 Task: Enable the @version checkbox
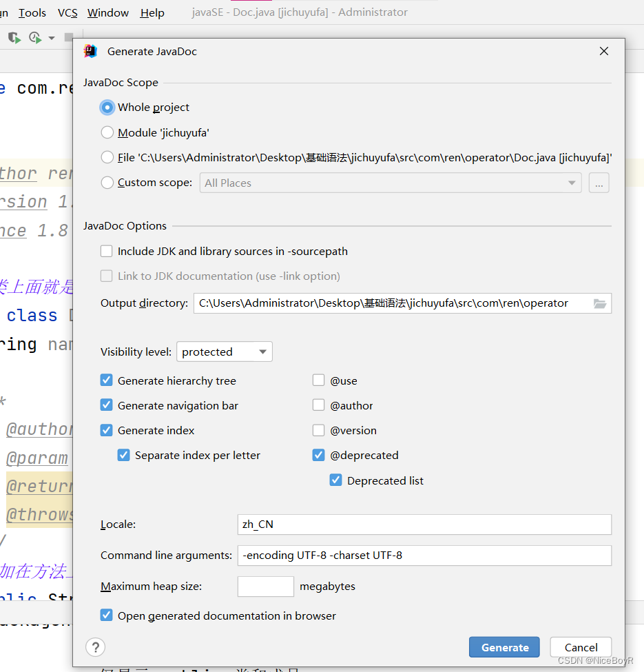click(318, 430)
